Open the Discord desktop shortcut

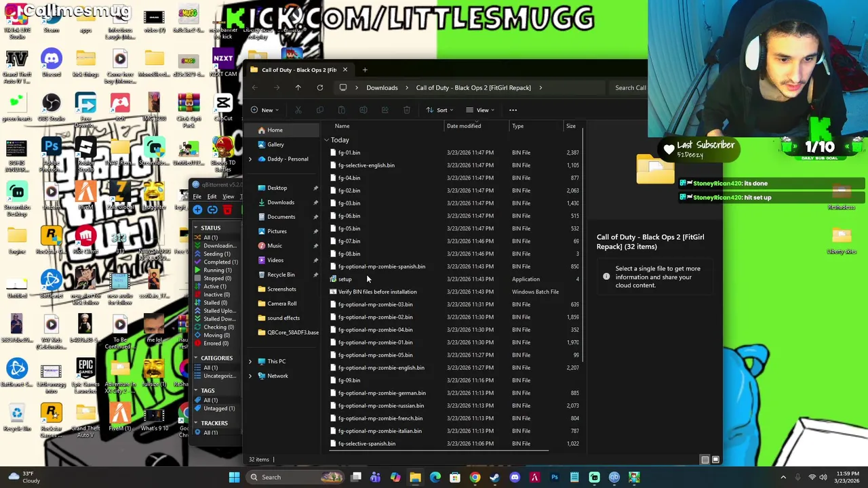pos(51,63)
